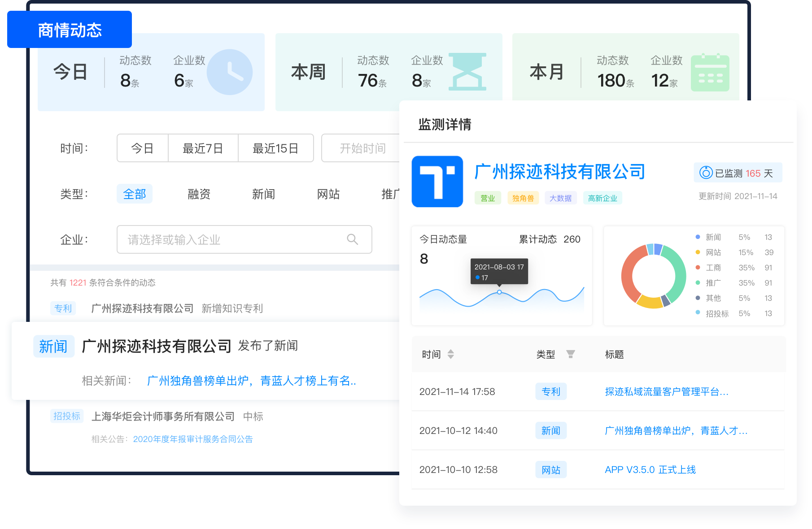The height and width of the screenshot is (529, 812).
Task: Click the 网站 yellow legend dot
Action: 698,252
